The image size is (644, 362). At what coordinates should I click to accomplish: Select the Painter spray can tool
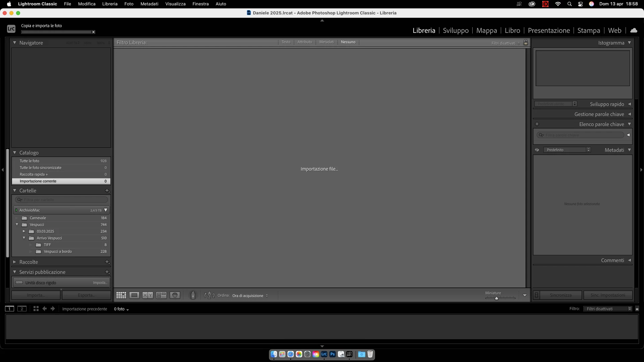(x=193, y=295)
